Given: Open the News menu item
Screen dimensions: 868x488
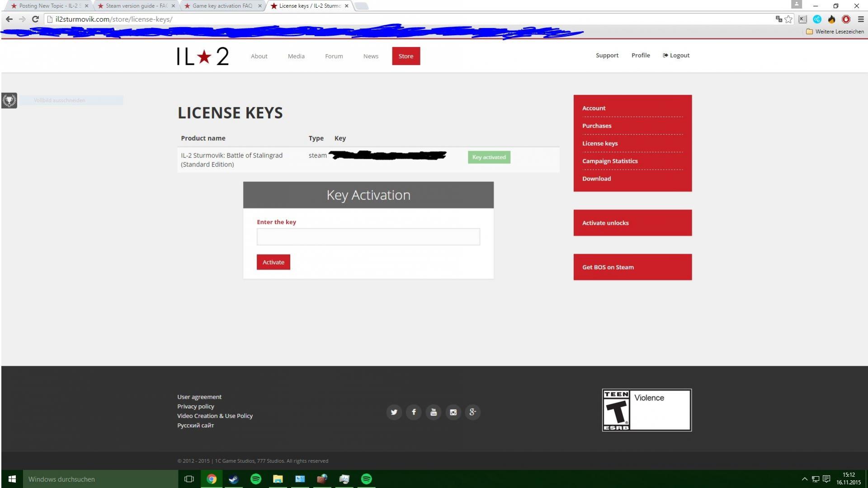Looking at the screenshot, I should pyautogui.click(x=371, y=56).
